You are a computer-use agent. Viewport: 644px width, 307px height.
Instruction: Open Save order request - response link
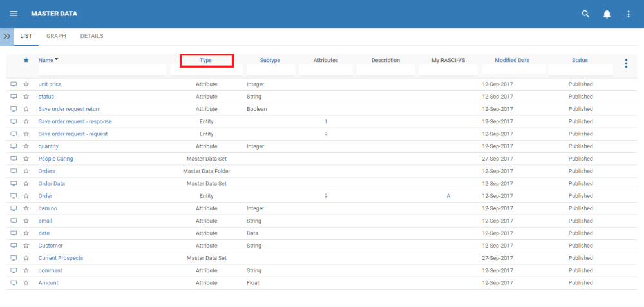point(75,121)
